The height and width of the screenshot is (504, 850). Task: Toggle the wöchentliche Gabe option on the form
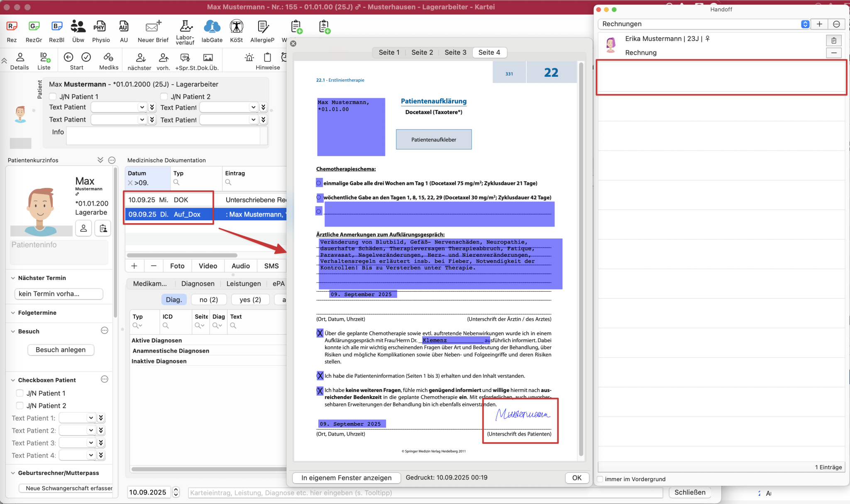pos(319,197)
